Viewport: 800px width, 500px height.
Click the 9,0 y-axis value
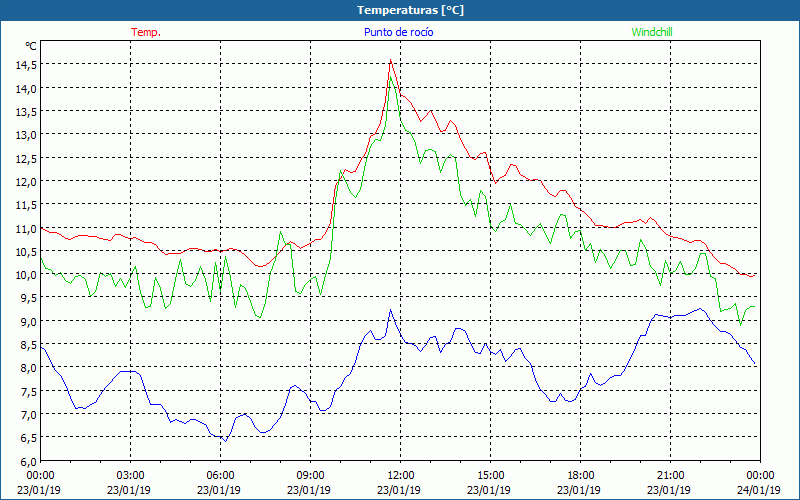(29, 321)
